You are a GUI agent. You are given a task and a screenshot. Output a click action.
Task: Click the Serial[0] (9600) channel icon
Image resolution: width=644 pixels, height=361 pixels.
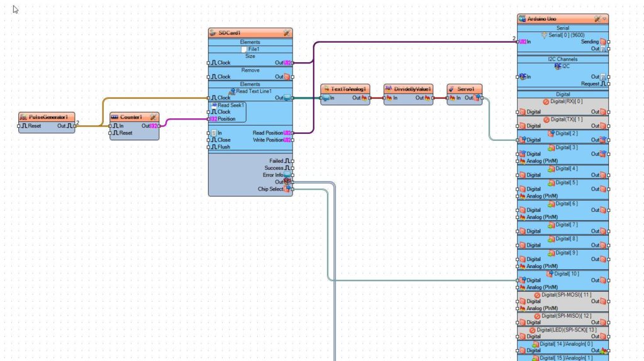point(544,35)
